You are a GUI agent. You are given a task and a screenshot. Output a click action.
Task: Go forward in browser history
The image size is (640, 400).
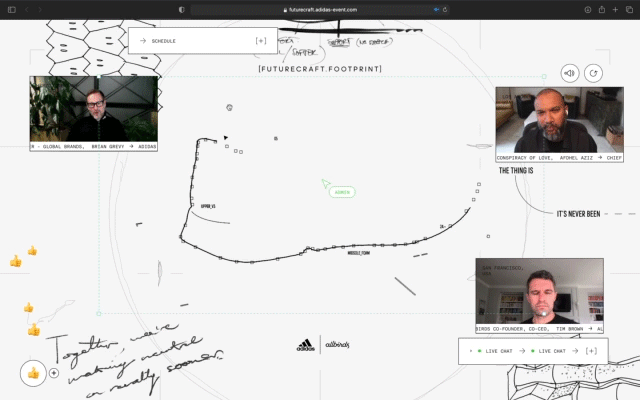[x=40, y=9]
